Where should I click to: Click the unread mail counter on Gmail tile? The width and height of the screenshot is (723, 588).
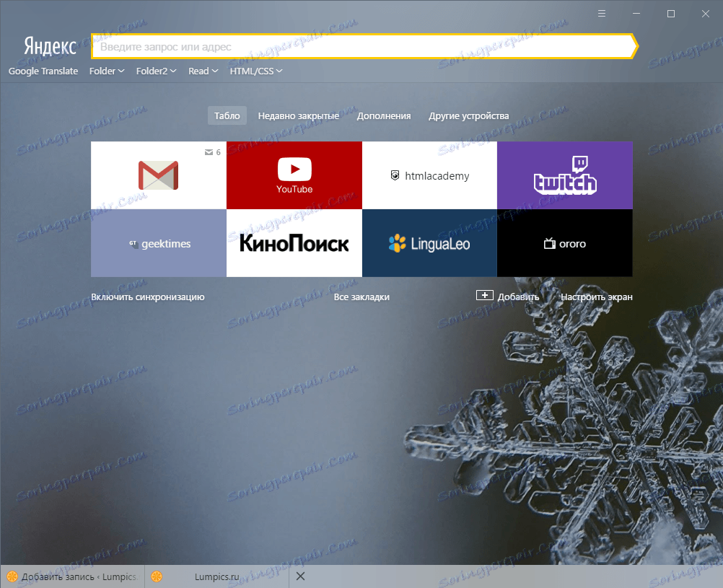tap(213, 152)
